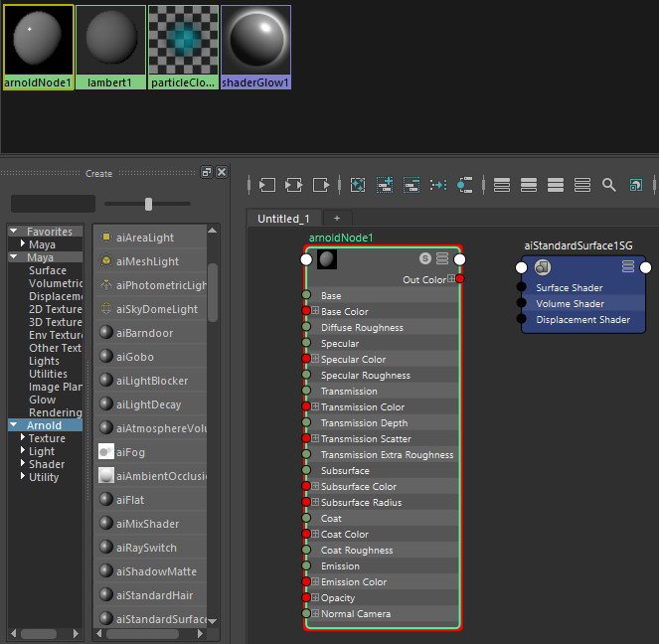Screen dimensions: 659x644
Task: Expand the Subsurface Radius attribute components
Action: [315, 501]
